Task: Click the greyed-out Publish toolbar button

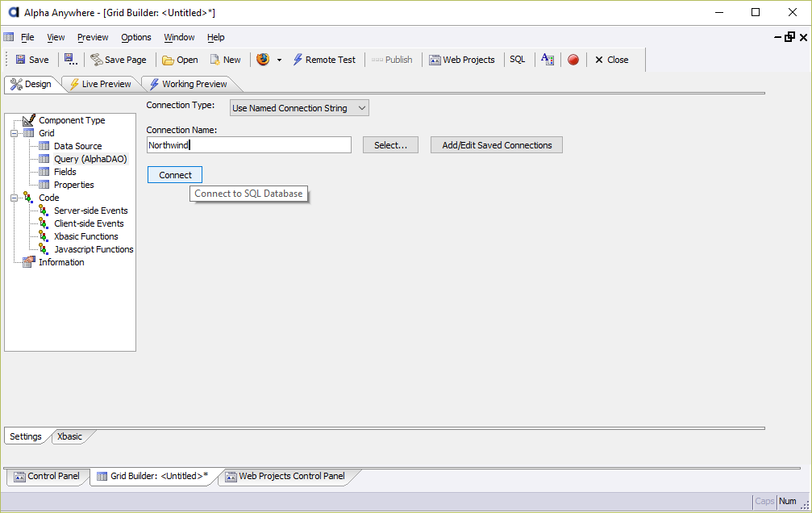Action: [392, 60]
